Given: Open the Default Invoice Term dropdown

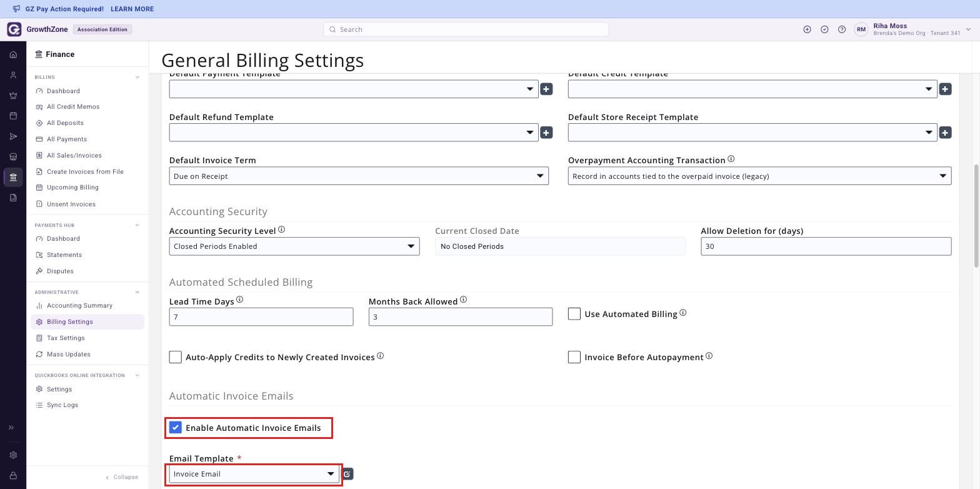Looking at the screenshot, I should pos(359,176).
